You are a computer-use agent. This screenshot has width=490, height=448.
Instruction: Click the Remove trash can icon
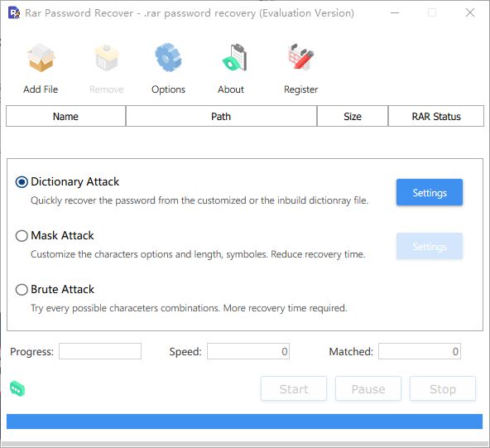click(107, 57)
